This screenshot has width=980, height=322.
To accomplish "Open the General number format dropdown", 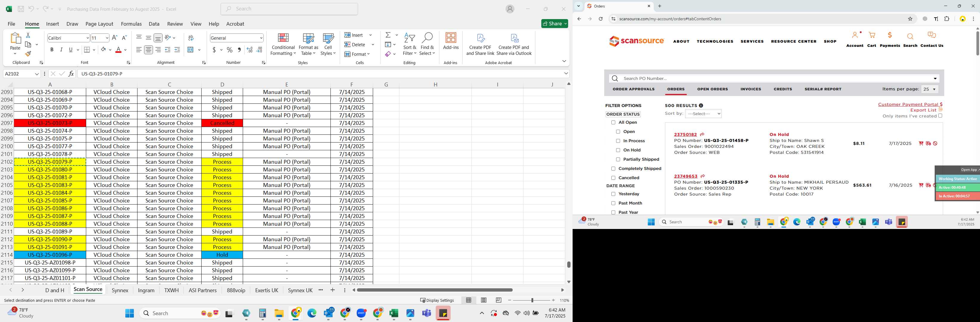I will (x=261, y=38).
